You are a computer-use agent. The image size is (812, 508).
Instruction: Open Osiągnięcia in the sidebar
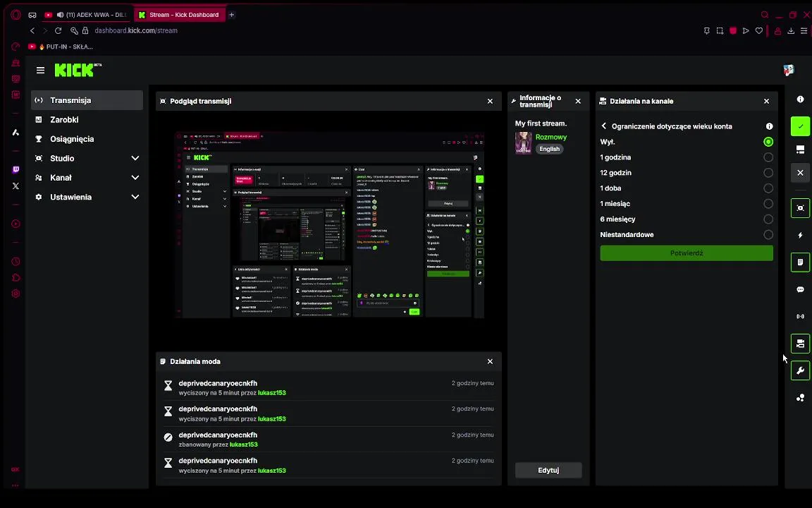87,139
